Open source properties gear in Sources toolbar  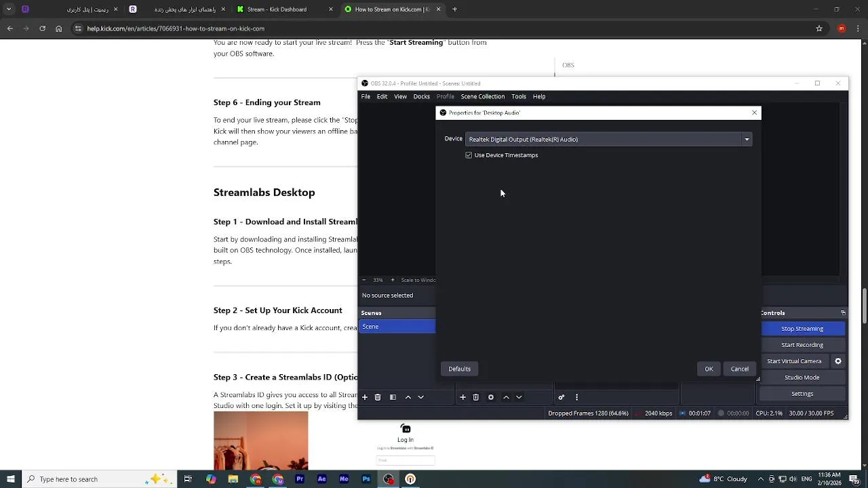tap(491, 397)
